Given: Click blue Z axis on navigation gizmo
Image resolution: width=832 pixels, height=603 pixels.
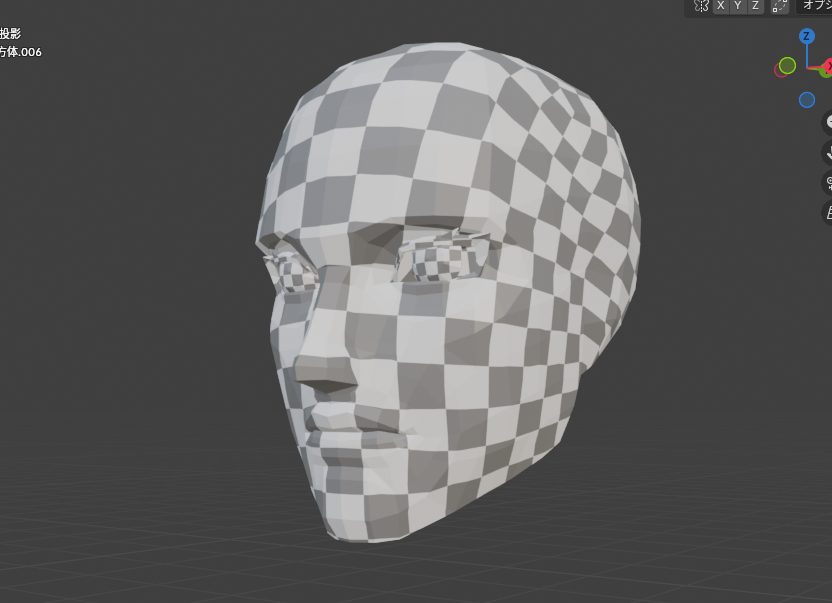Looking at the screenshot, I should (x=806, y=37).
